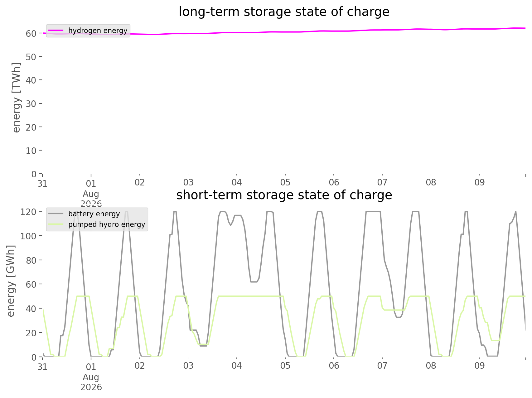Click the light green pumped hydro swatch
This screenshot has width=532, height=398.
(56, 224)
